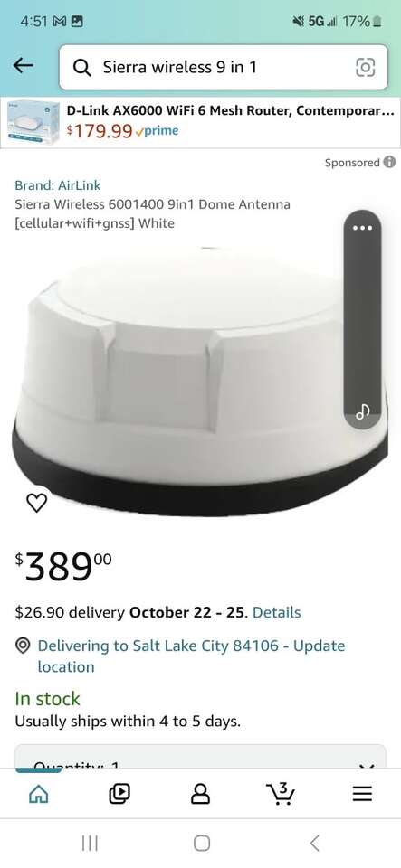
Task: View the dome antenna product image
Action: tap(201, 382)
